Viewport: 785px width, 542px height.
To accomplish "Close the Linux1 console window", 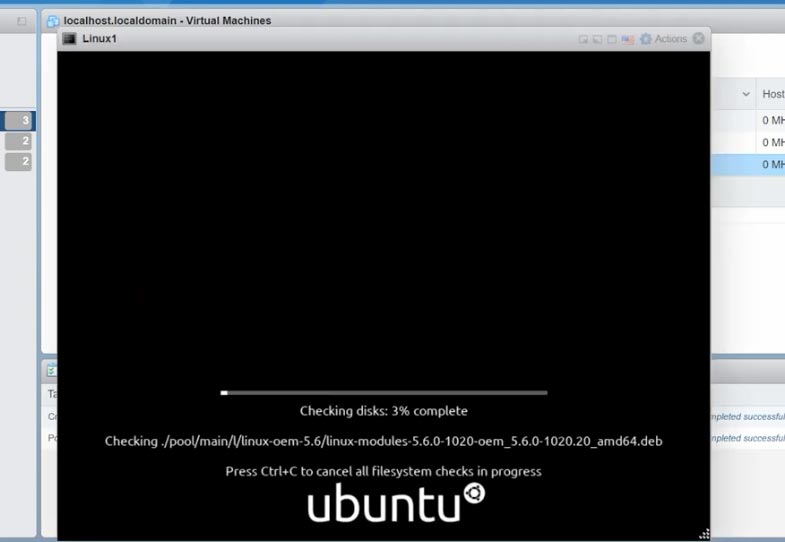I will [x=698, y=39].
